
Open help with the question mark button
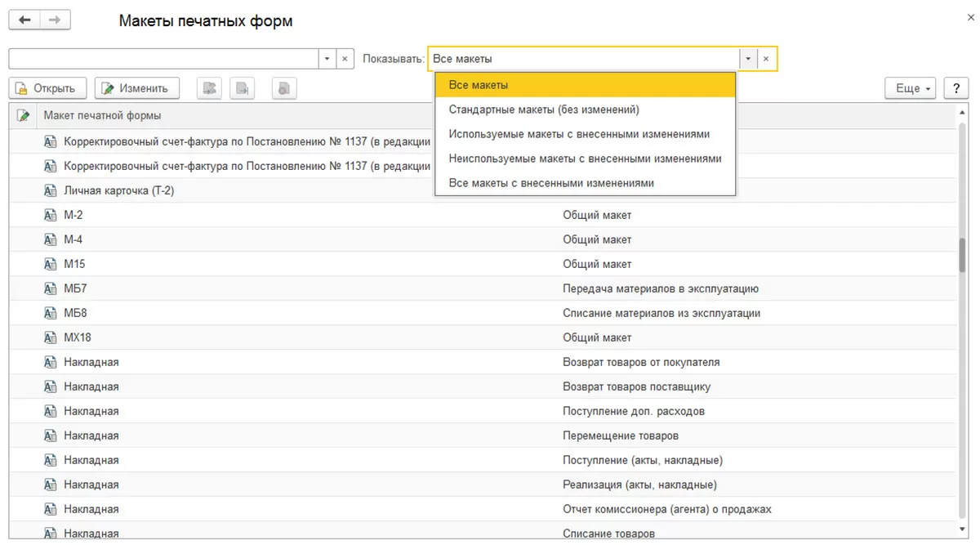(x=955, y=88)
